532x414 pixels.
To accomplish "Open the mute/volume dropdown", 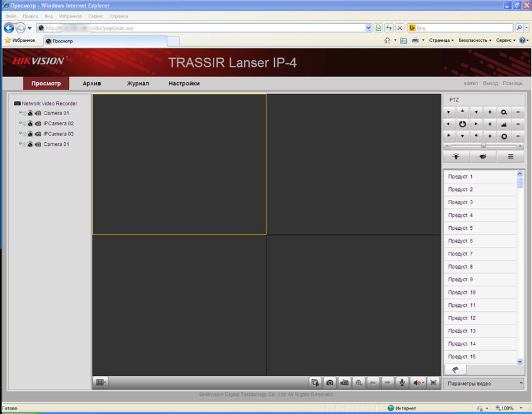I will [x=418, y=383].
